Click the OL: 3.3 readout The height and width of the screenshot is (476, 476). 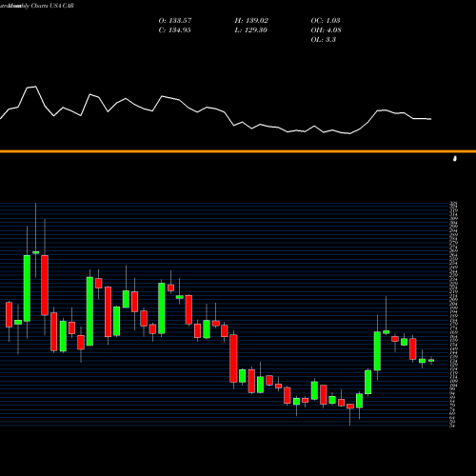pos(323,40)
